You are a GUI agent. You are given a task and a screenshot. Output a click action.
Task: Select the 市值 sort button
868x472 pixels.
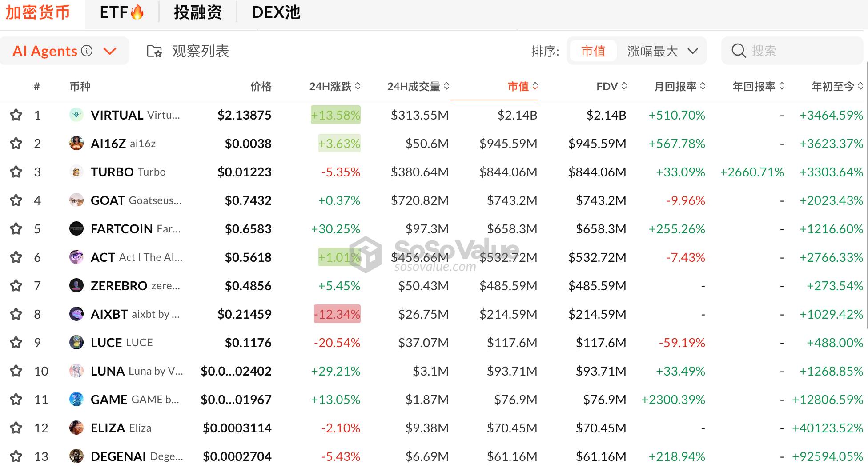(x=593, y=51)
